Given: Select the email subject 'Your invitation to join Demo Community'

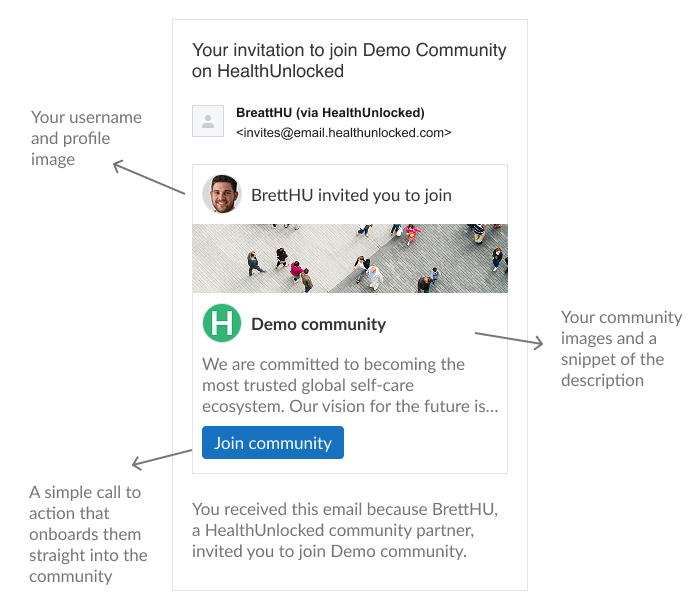Looking at the screenshot, I should coord(349,60).
